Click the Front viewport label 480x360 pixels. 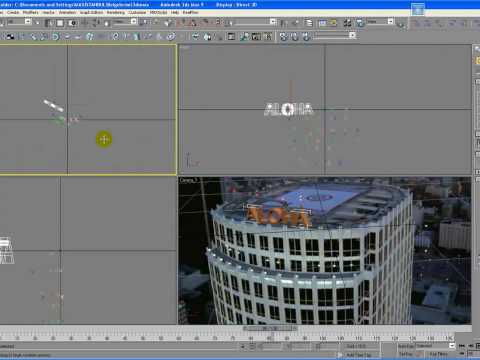(184, 48)
